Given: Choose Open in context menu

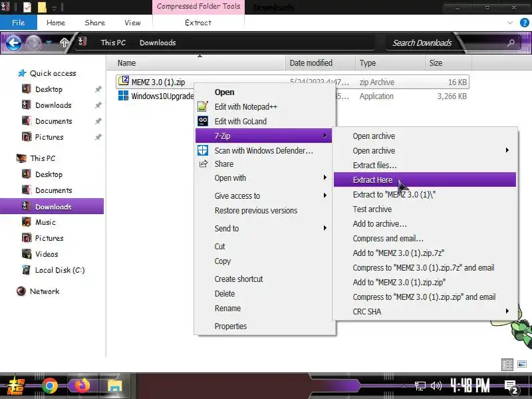Looking at the screenshot, I should point(224,92).
